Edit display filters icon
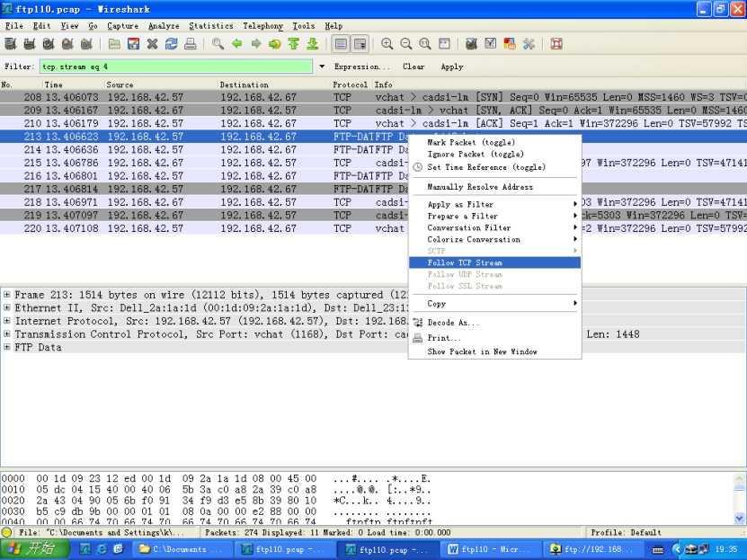 pos(491,44)
